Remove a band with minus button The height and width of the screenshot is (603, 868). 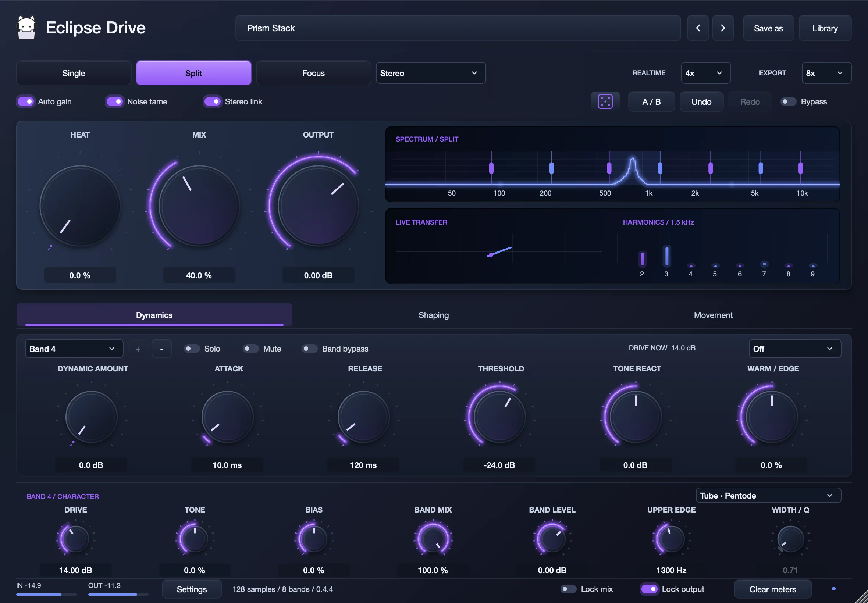tap(162, 349)
